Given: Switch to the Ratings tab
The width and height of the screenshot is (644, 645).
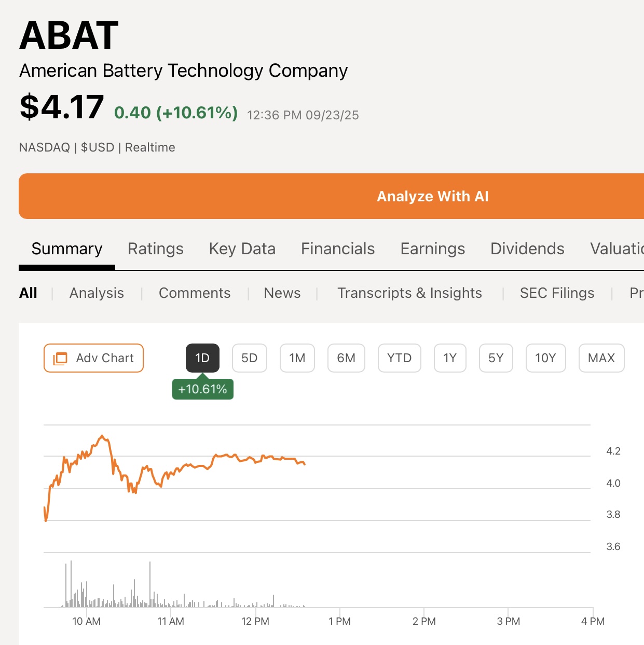Looking at the screenshot, I should point(156,249).
